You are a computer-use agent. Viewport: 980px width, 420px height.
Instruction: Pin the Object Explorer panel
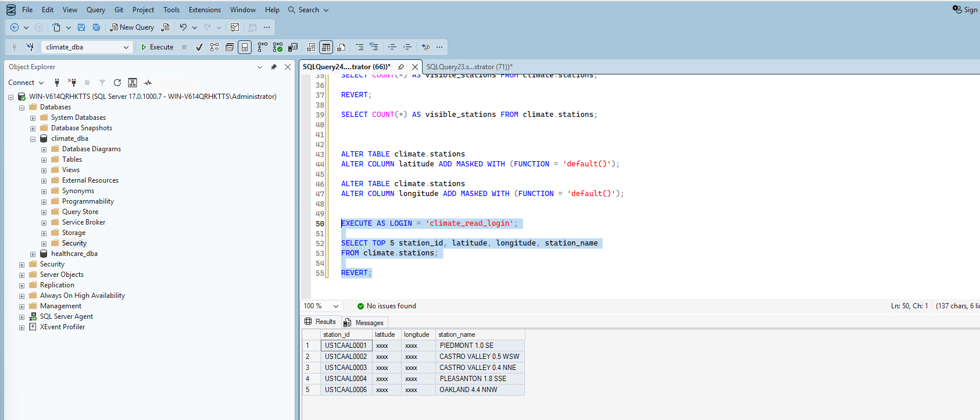274,67
